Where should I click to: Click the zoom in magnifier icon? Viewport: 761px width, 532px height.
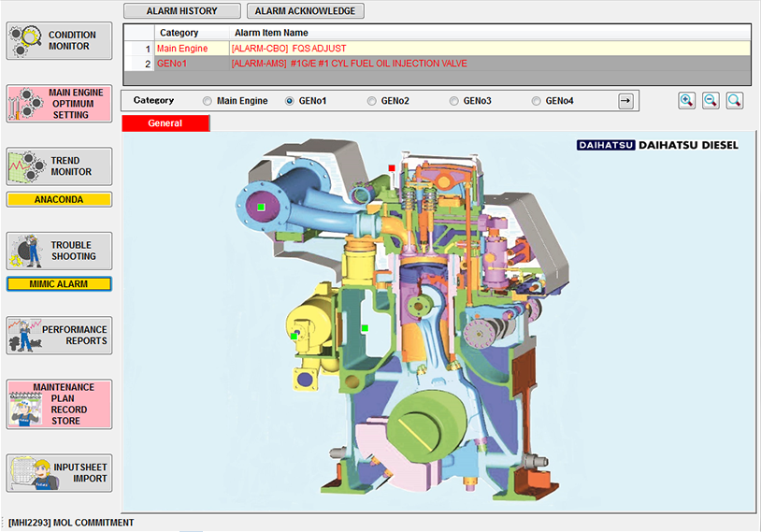coord(686,101)
